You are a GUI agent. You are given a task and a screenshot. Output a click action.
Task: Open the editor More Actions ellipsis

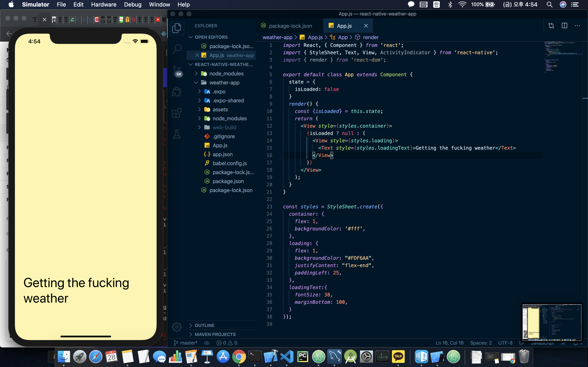577,26
